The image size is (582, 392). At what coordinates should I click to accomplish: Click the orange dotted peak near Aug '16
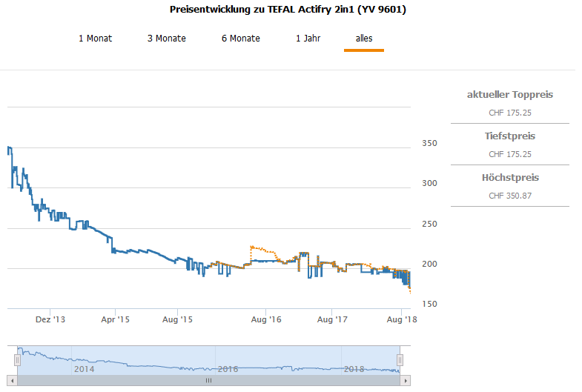252,247
